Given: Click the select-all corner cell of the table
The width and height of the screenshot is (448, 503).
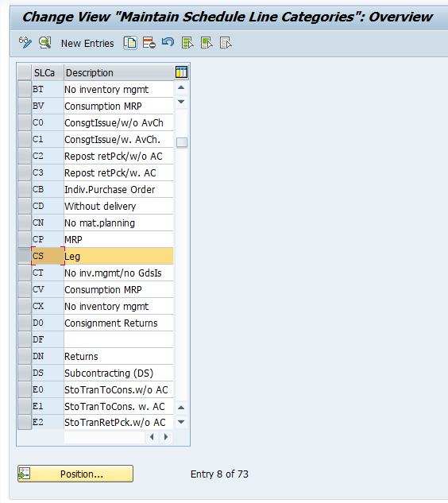Looking at the screenshot, I should pos(25,72).
